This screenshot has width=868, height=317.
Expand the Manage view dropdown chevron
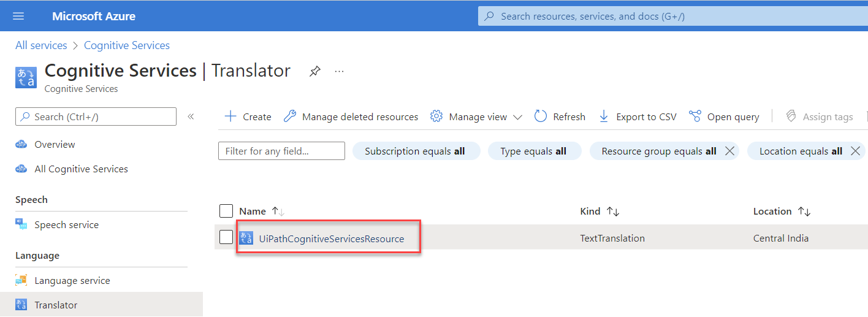[x=517, y=117]
